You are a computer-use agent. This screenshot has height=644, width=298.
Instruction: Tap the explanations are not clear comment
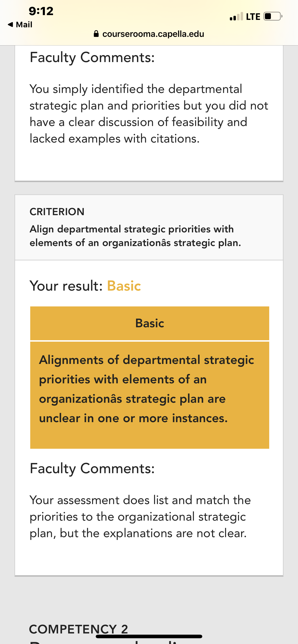point(140,517)
